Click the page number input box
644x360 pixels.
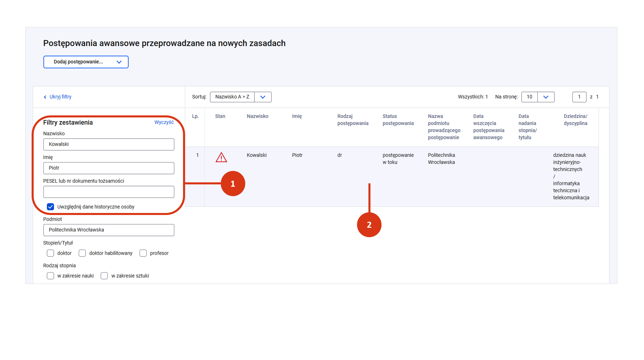[x=579, y=97]
